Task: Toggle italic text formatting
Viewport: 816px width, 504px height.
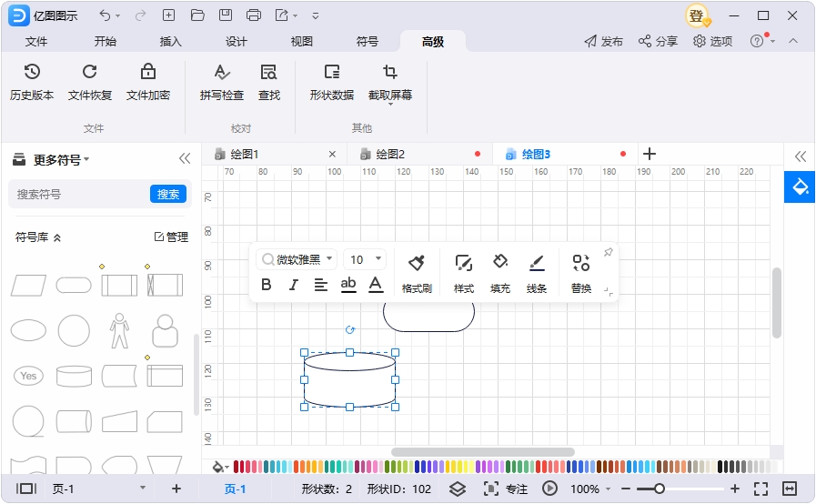Action: (294, 285)
